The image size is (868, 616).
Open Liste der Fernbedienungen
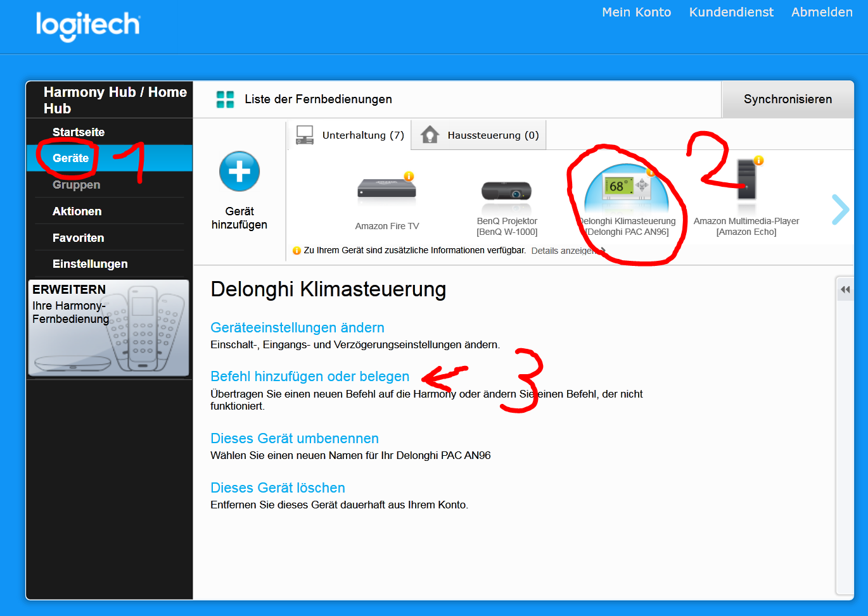(318, 99)
